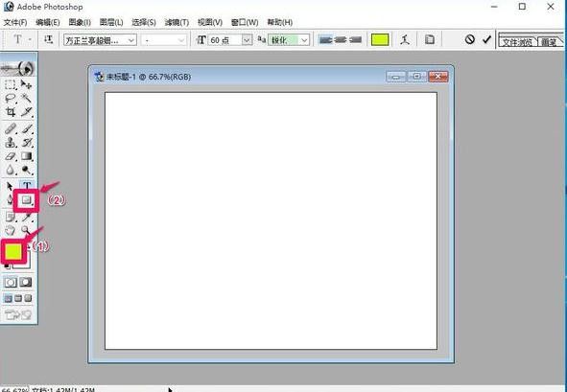Open the 文件(F) menu

[15, 22]
